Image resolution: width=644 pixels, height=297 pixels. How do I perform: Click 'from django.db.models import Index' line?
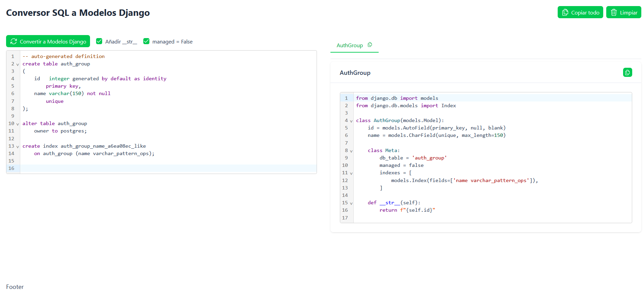tap(406, 106)
